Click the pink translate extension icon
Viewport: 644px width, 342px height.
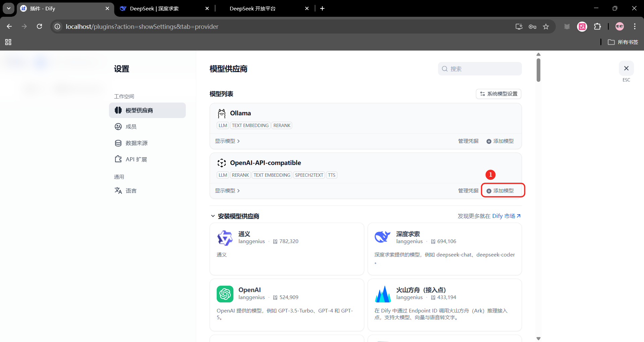click(582, 26)
